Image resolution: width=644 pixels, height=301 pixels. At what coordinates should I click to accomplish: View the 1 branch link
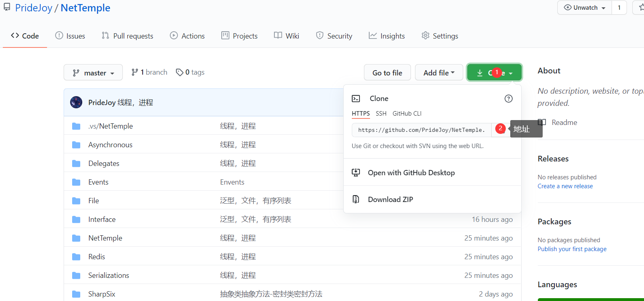coord(149,72)
